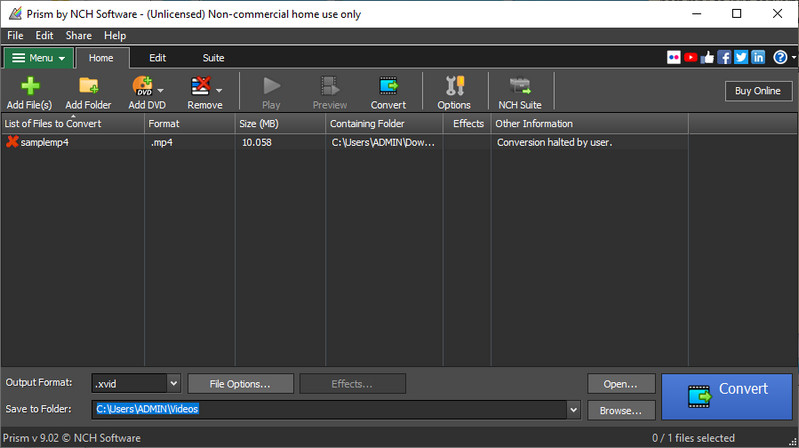The image size is (799, 448).
Task: Open the Options tools icon
Action: 454,91
